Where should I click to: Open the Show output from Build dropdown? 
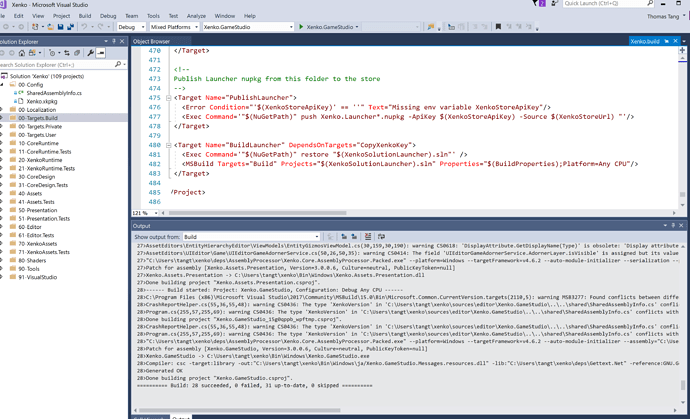point(251,237)
